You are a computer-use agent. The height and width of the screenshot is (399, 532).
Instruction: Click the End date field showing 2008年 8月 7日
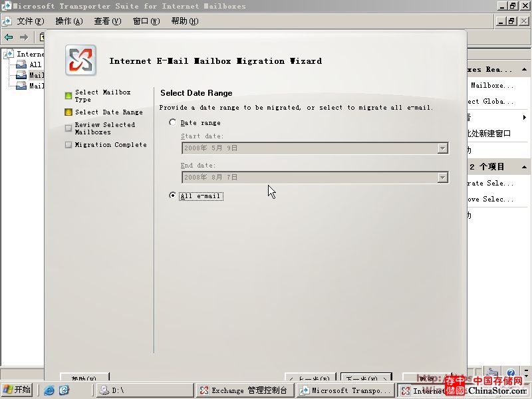pyautogui.click(x=315, y=178)
